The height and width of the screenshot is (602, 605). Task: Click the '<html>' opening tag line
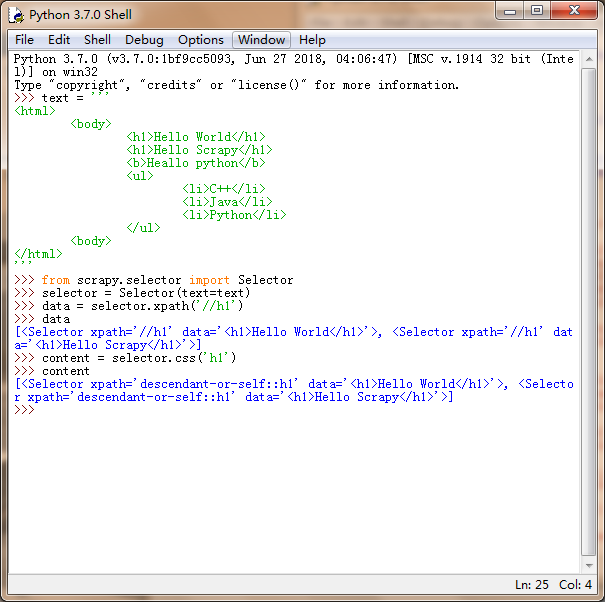35,111
